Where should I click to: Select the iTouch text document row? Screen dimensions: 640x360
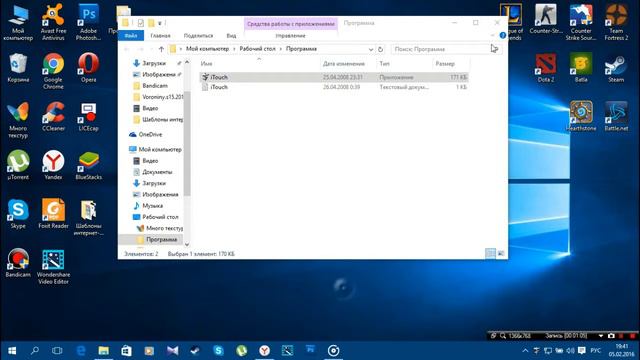click(x=334, y=87)
